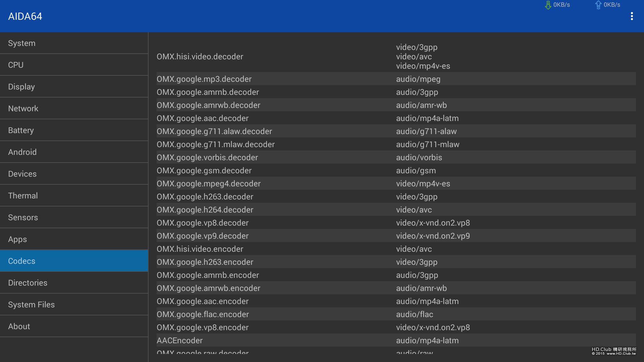Viewport: 644px width, 362px height.
Task: Open the three-dot overflow menu
Action: point(632,16)
